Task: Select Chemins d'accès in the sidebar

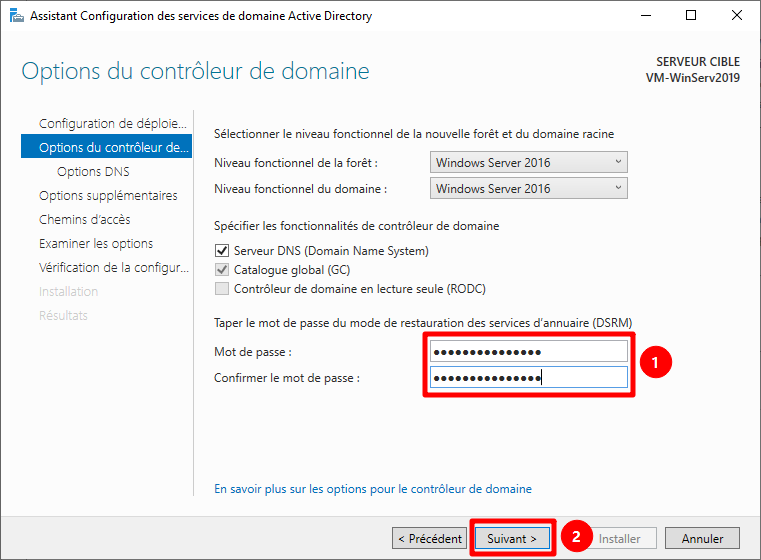Action: point(84,220)
